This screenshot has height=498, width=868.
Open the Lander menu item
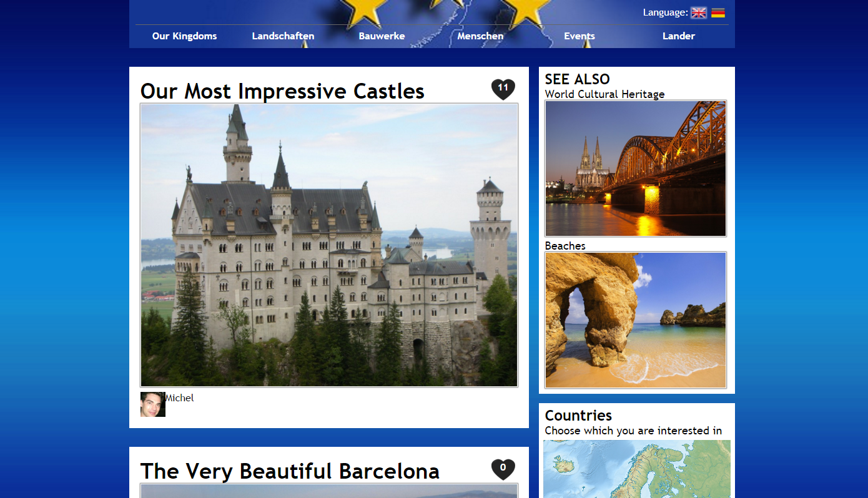click(x=679, y=36)
